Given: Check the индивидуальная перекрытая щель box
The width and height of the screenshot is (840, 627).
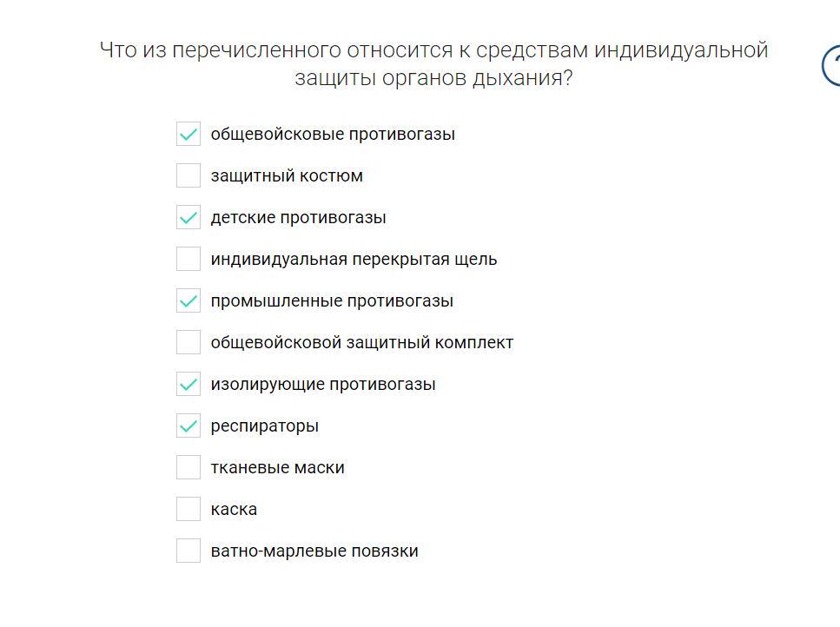Looking at the screenshot, I should [x=189, y=259].
